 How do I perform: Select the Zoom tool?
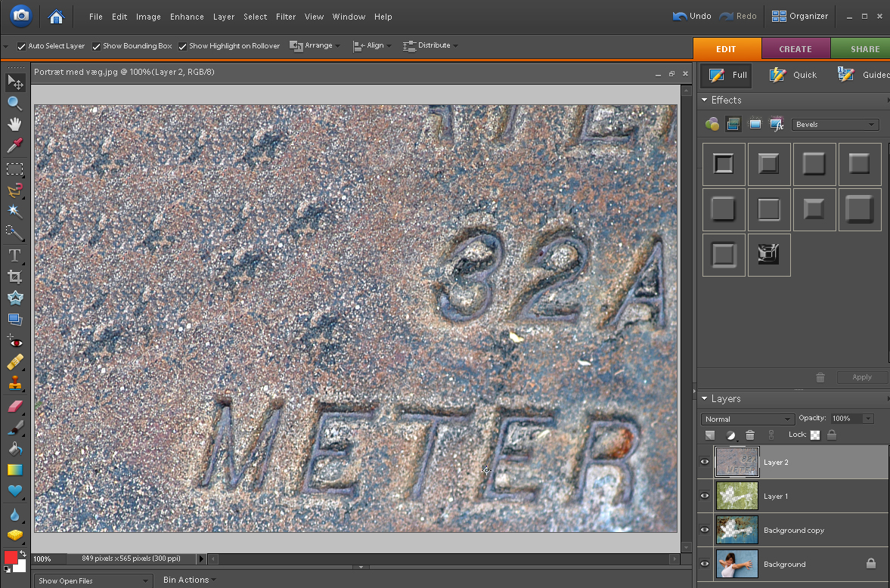coord(14,104)
